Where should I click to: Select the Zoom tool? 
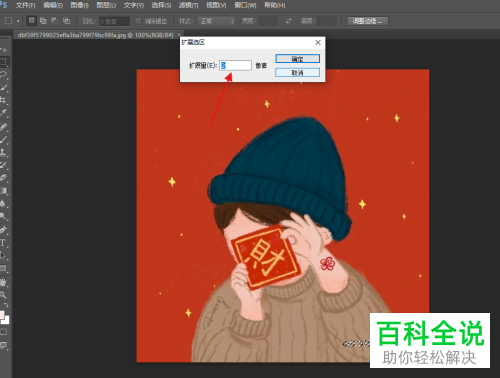point(3,295)
